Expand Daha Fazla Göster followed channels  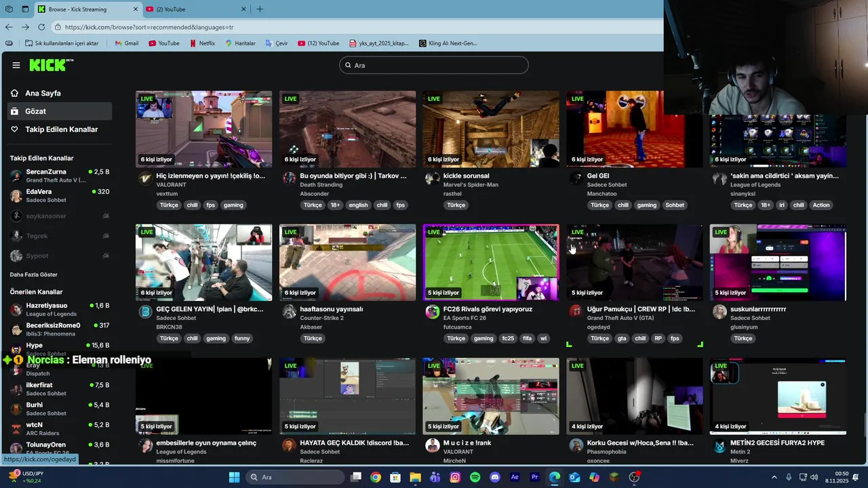click(33, 274)
